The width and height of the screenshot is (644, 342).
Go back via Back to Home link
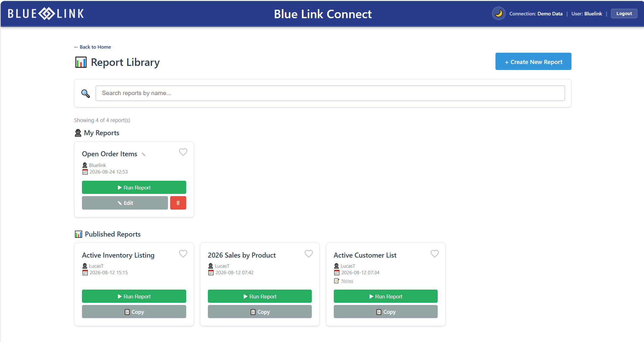[92, 47]
